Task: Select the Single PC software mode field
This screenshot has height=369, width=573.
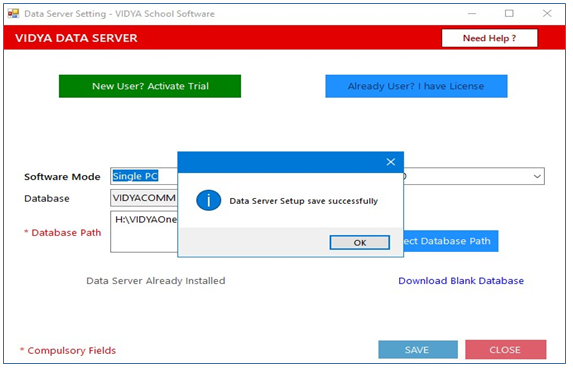Action: [144, 176]
